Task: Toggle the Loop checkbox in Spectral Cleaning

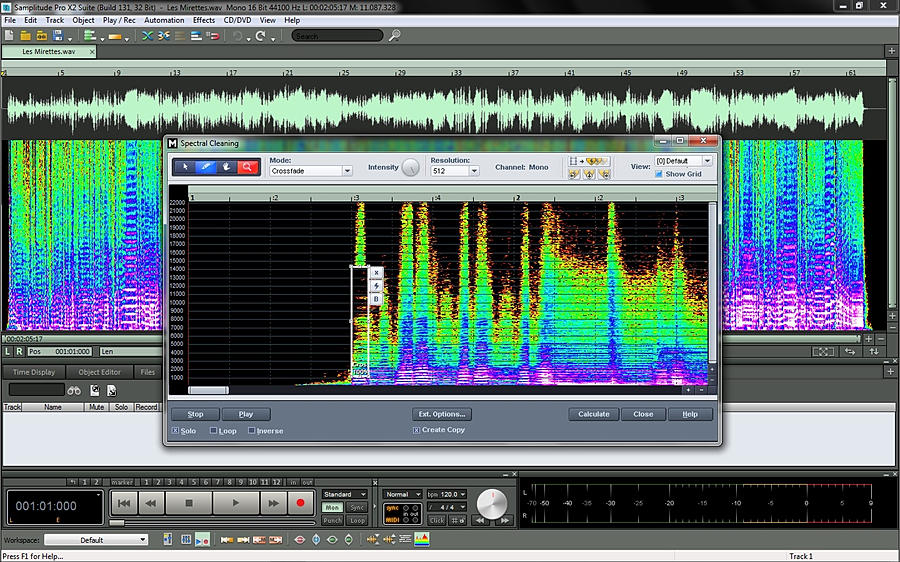Action: [x=214, y=431]
